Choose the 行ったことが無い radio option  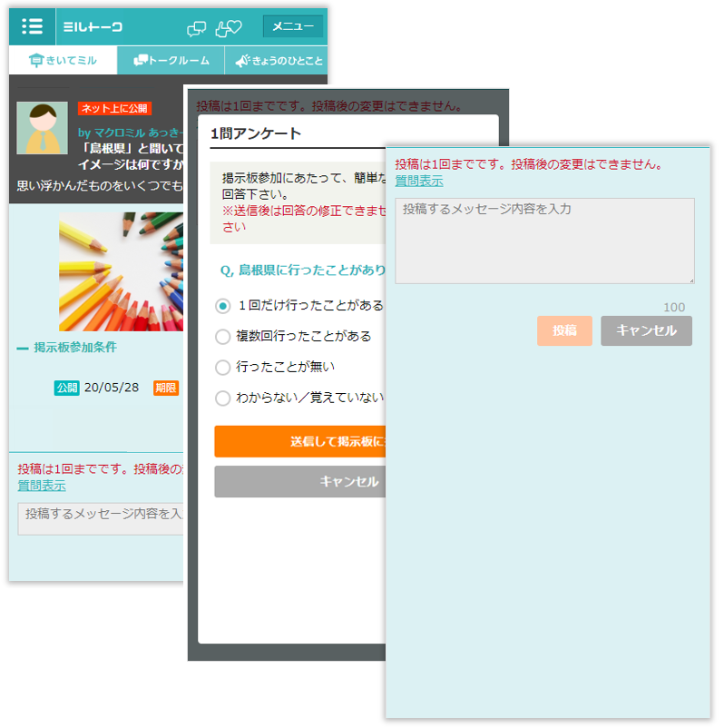(x=223, y=368)
